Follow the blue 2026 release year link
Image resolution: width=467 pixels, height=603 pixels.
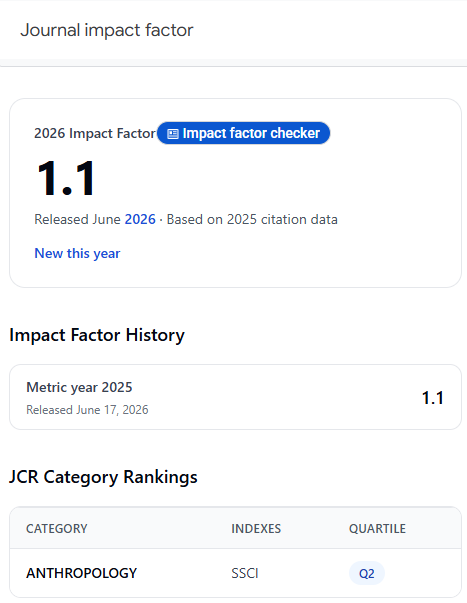click(140, 219)
